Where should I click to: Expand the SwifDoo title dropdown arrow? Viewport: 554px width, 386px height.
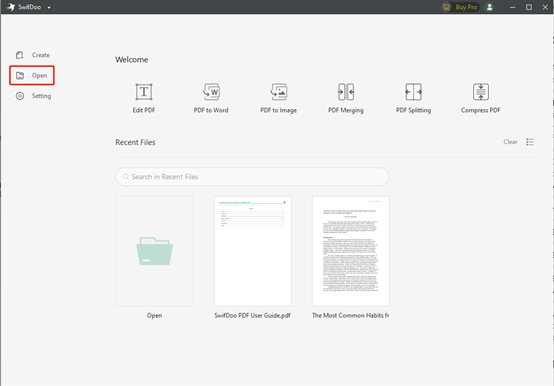coord(49,7)
